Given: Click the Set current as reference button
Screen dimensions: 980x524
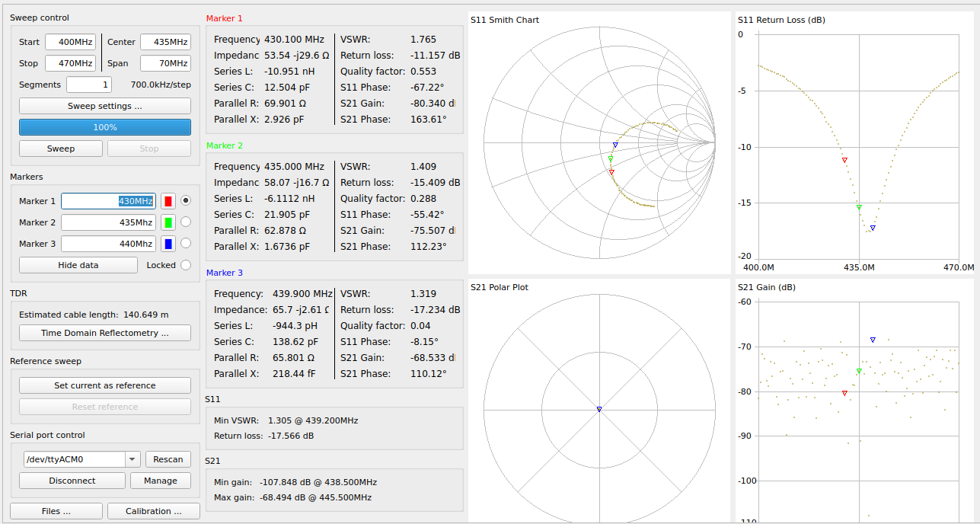Looking at the screenshot, I should [105, 385].
